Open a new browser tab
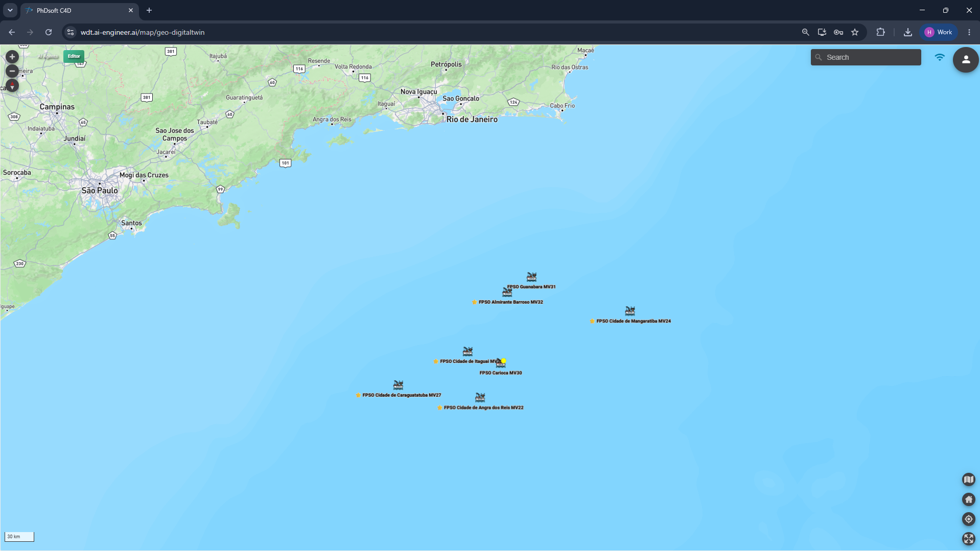980x551 pixels. tap(149, 10)
